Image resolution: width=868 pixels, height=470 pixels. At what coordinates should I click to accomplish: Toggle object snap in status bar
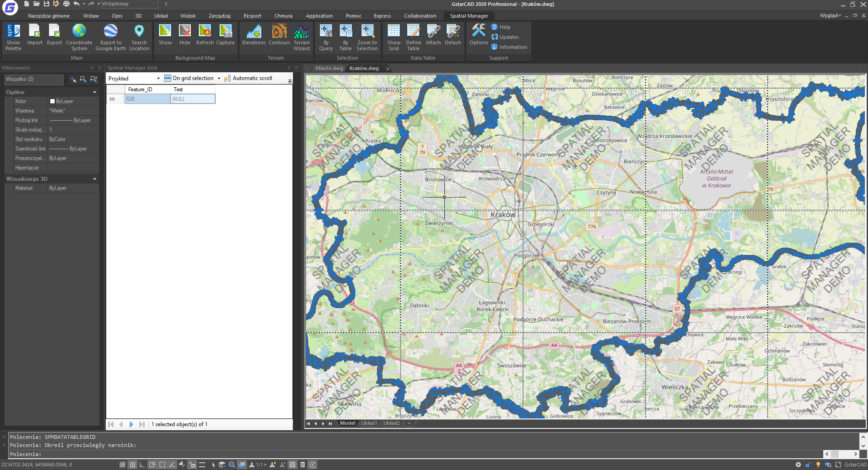[x=162, y=465]
